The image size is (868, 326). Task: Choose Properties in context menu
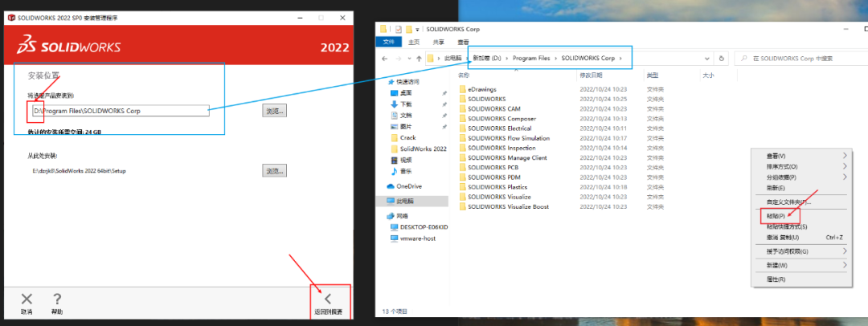point(800,279)
